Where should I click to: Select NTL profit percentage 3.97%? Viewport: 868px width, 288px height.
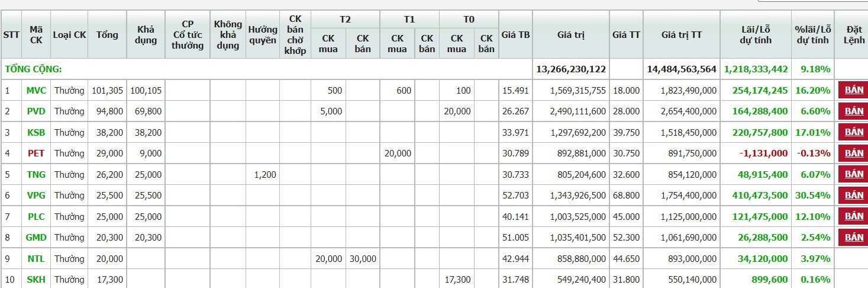coord(815,259)
